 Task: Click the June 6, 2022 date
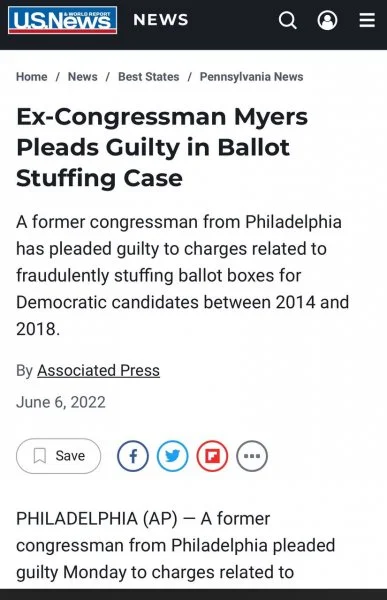point(61,402)
